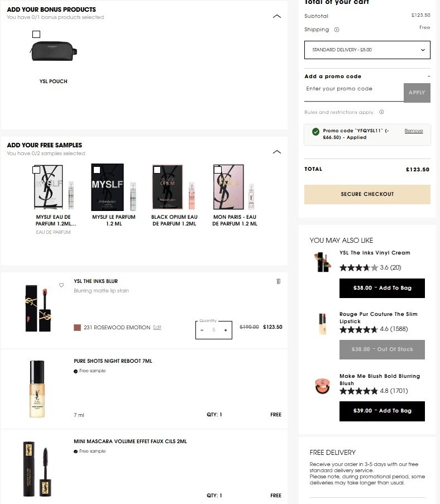Remove the applied promo code

tap(414, 131)
